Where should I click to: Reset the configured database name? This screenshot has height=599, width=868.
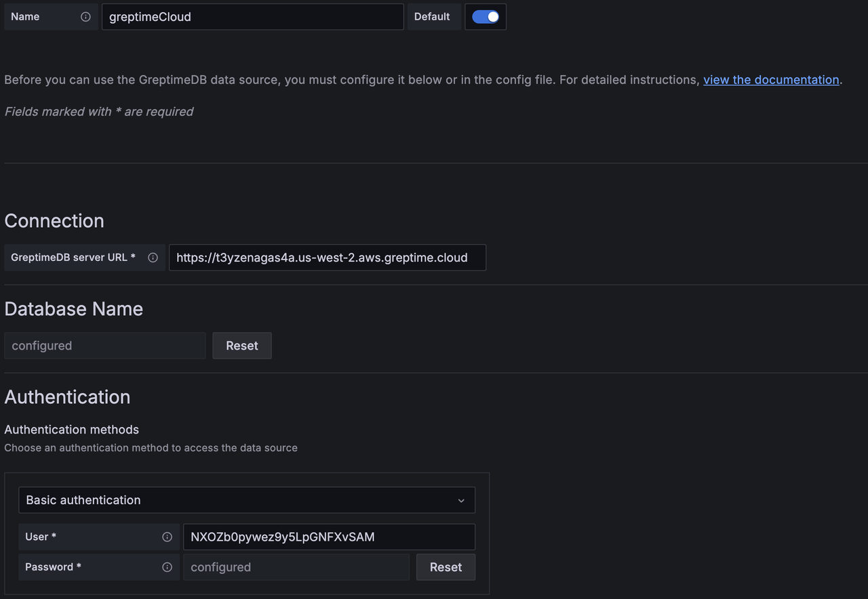coord(241,346)
